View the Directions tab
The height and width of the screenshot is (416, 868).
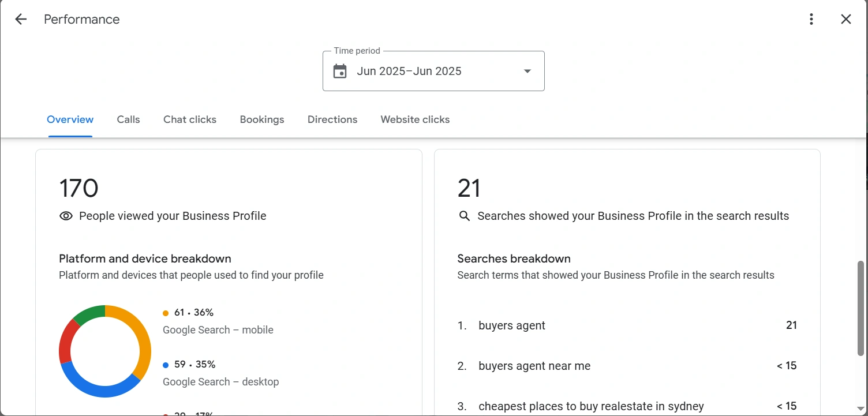332,119
